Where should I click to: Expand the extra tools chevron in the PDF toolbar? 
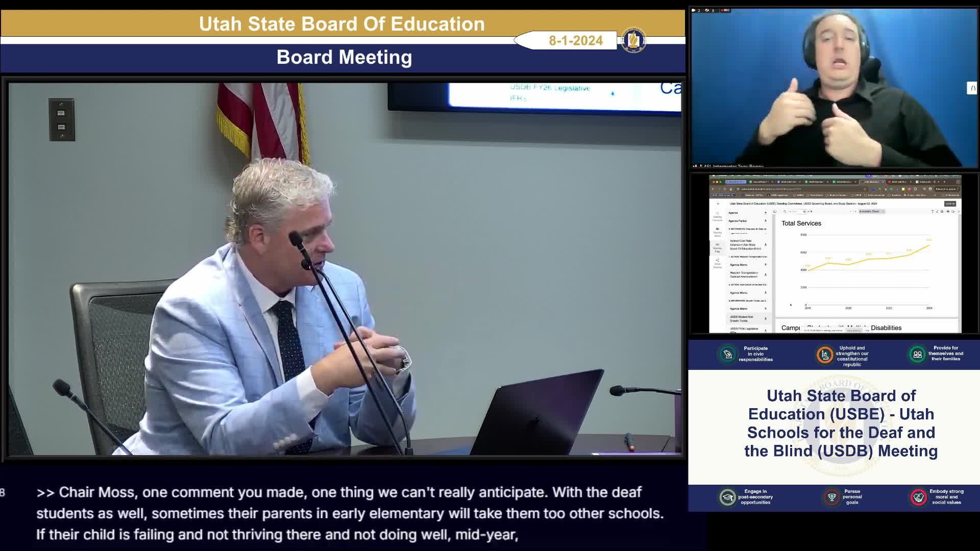959,211
